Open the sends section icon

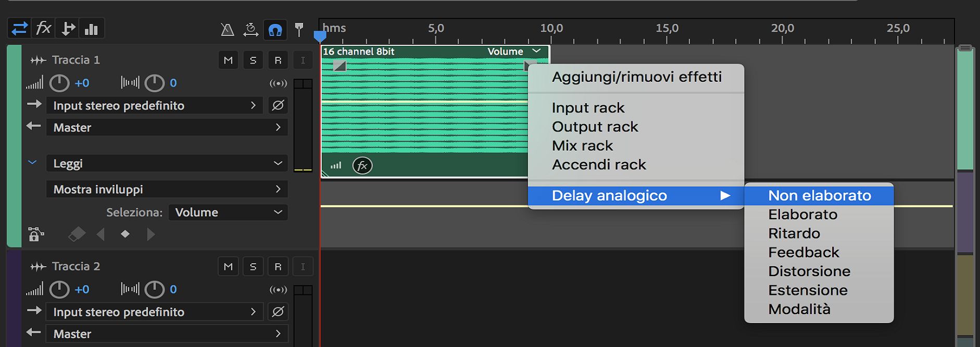[68, 29]
